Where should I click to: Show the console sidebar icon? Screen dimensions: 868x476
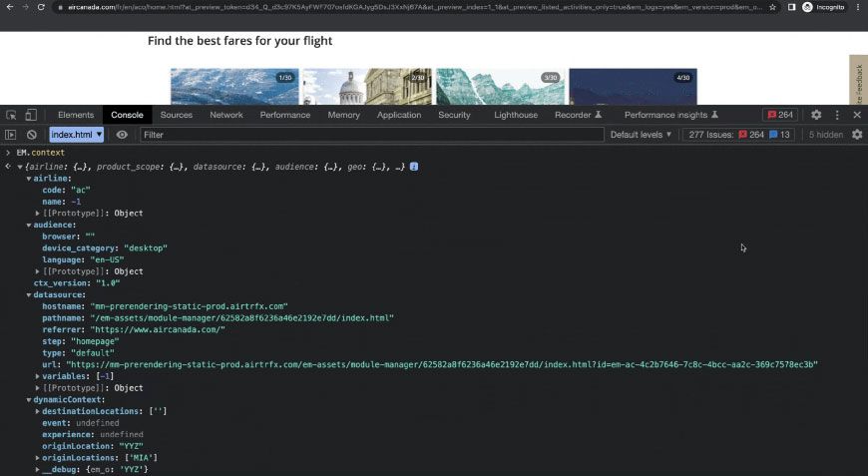11,135
